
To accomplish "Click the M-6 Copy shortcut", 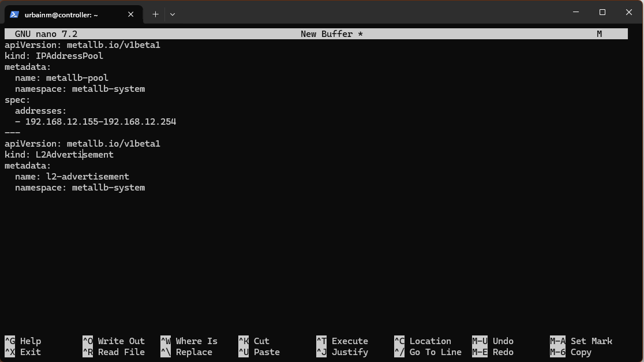I will click(x=571, y=352).
